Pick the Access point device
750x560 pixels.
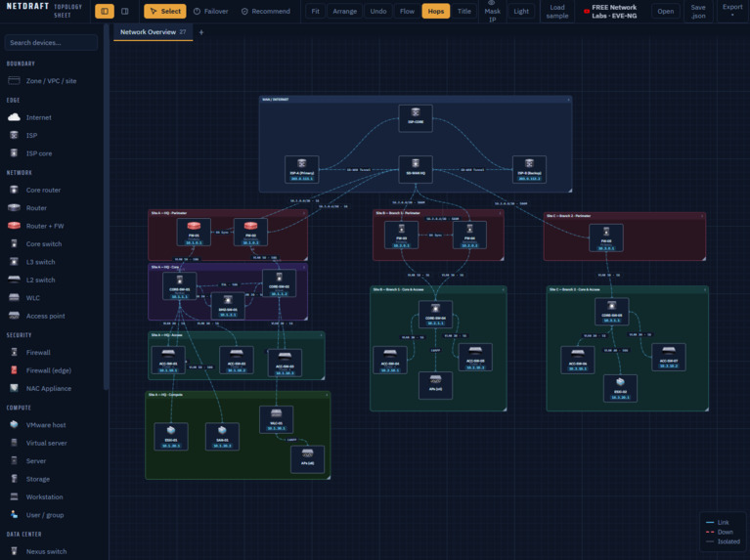pos(52,316)
